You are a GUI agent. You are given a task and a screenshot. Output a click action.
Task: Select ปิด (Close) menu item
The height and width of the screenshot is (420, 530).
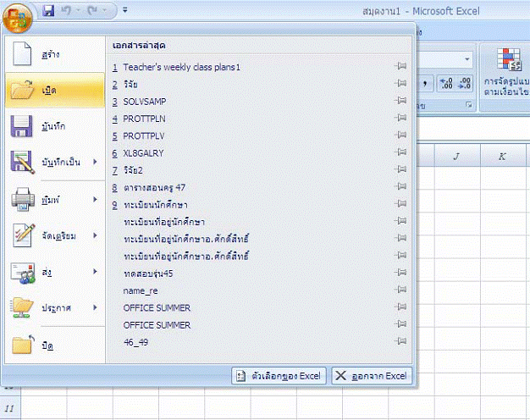[x=55, y=345]
